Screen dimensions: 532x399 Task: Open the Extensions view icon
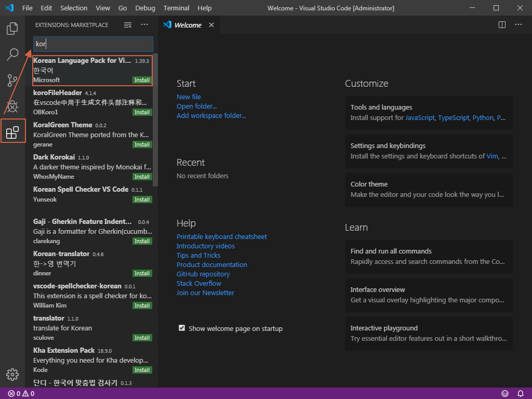12,132
